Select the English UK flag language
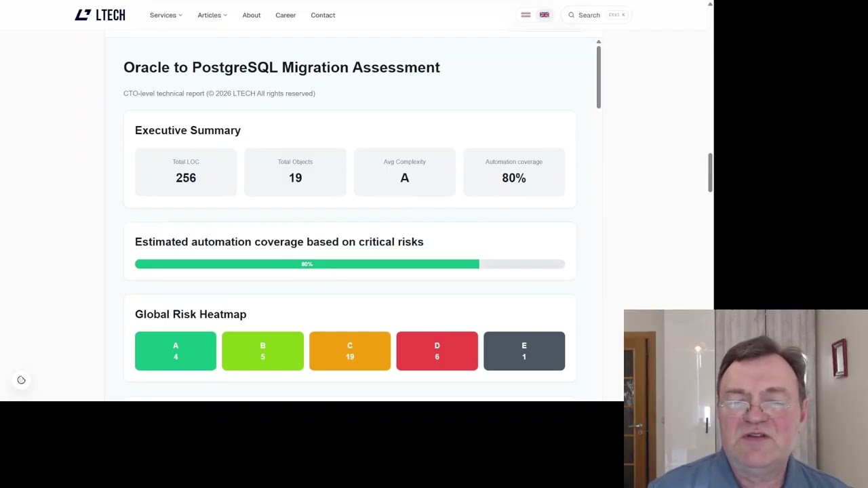Image resolution: width=868 pixels, height=488 pixels. point(544,15)
